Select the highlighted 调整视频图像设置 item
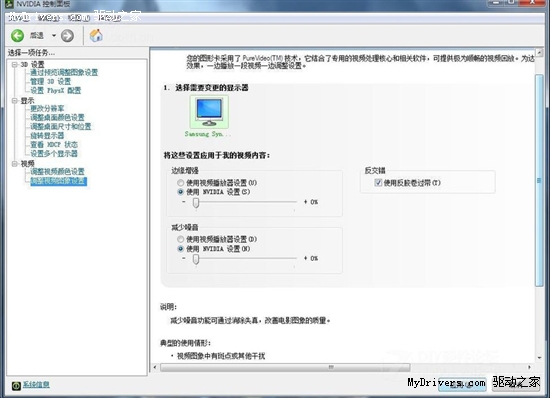This screenshot has height=398, width=550. [x=58, y=181]
